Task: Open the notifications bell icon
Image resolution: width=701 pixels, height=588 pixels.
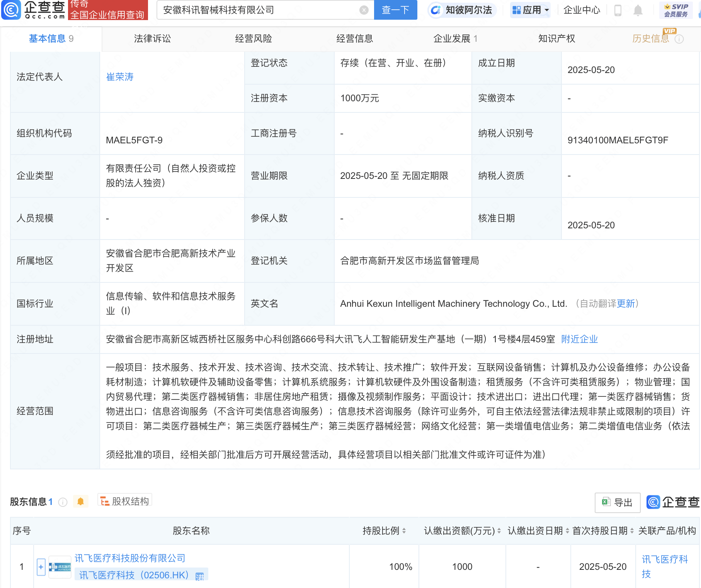Action: pos(638,10)
